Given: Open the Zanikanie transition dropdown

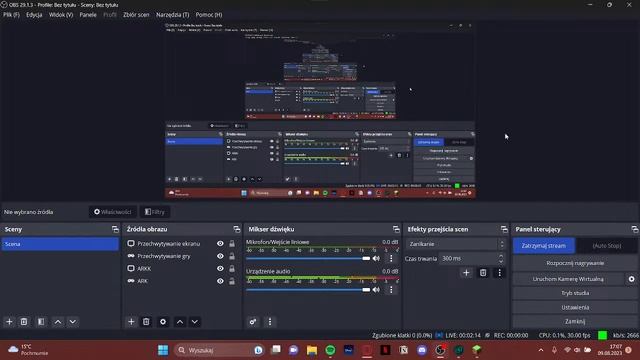Looking at the screenshot, I should pyautogui.click(x=456, y=244).
